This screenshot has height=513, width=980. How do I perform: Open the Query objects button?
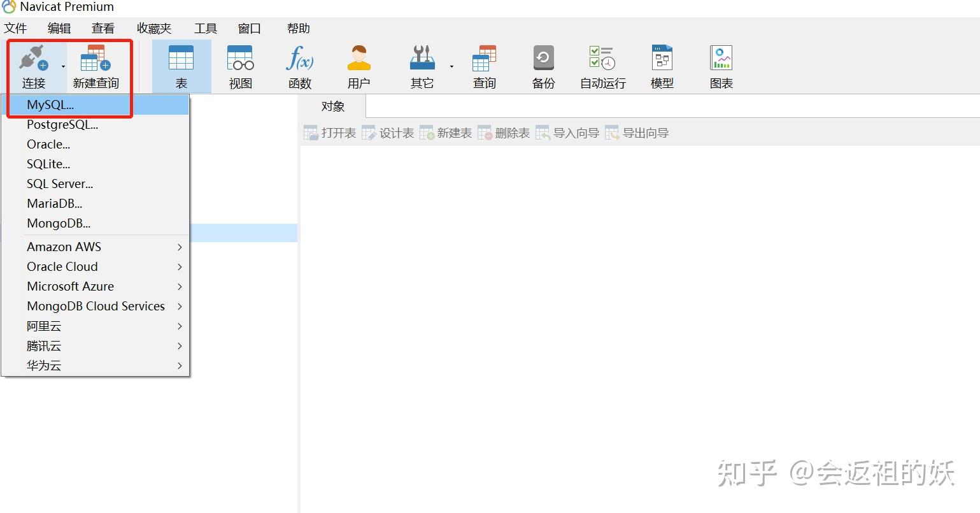click(484, 67)
